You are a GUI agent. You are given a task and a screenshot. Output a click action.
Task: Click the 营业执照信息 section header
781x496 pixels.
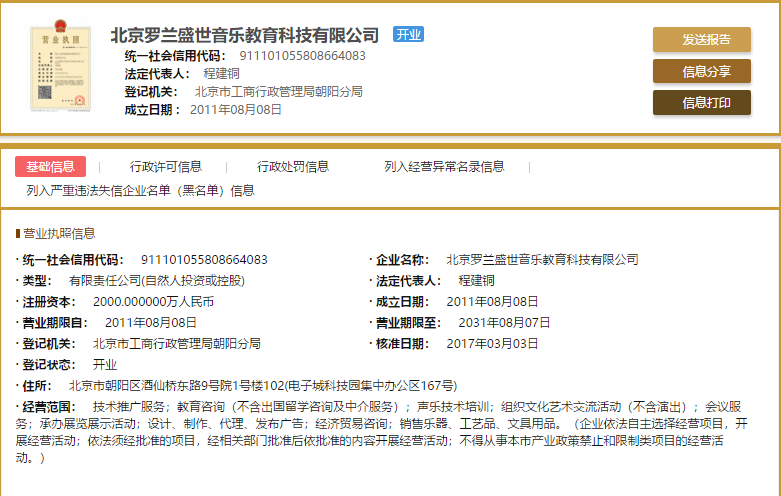point(59,234)
